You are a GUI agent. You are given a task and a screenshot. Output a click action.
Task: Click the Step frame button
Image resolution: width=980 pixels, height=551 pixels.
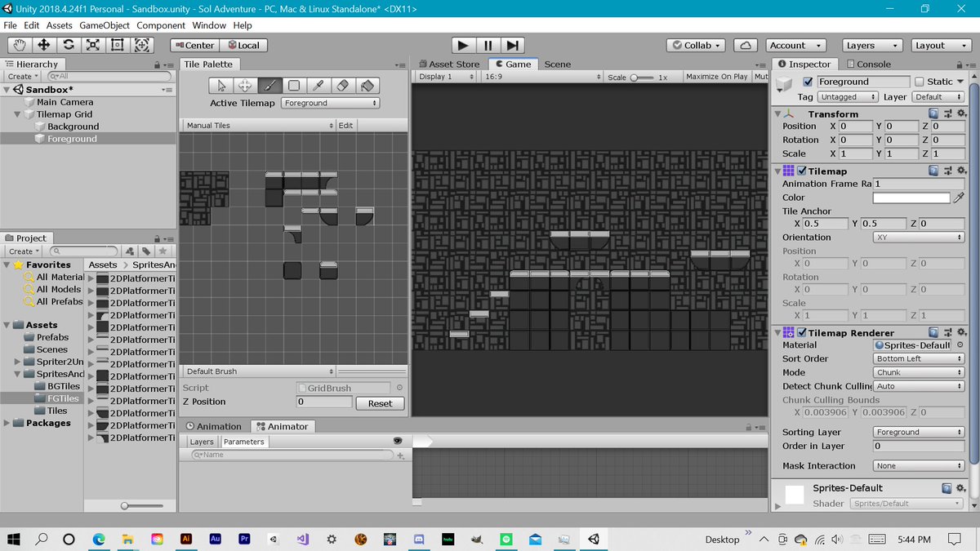[x=512, y=45]
